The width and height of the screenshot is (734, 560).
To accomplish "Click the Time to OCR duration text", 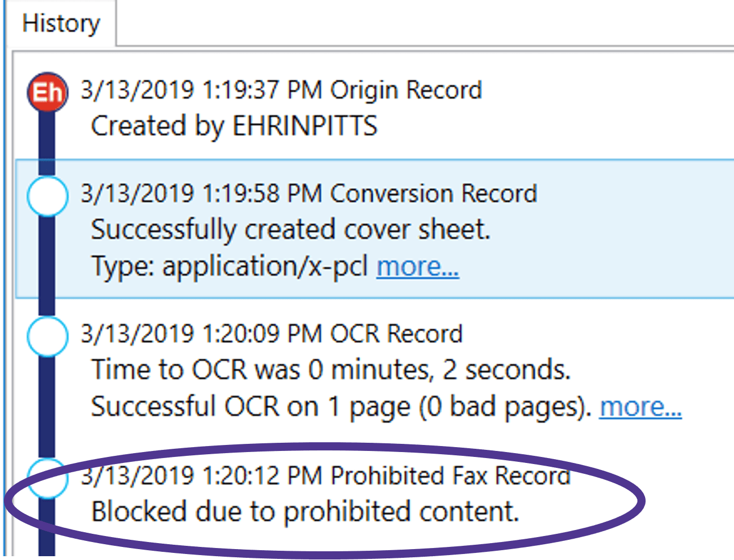I will click(x=330, y=370).
